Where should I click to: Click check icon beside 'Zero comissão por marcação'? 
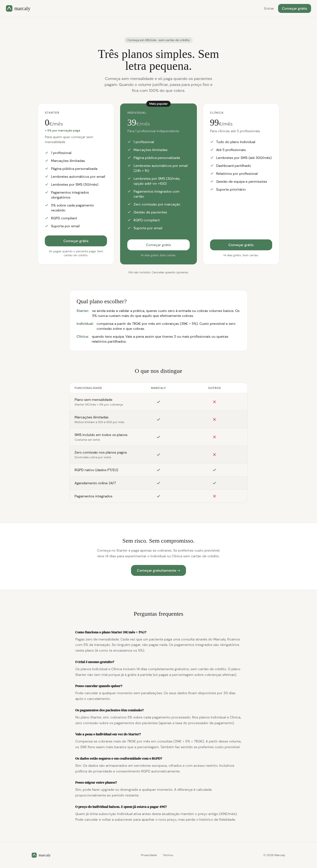129,204
